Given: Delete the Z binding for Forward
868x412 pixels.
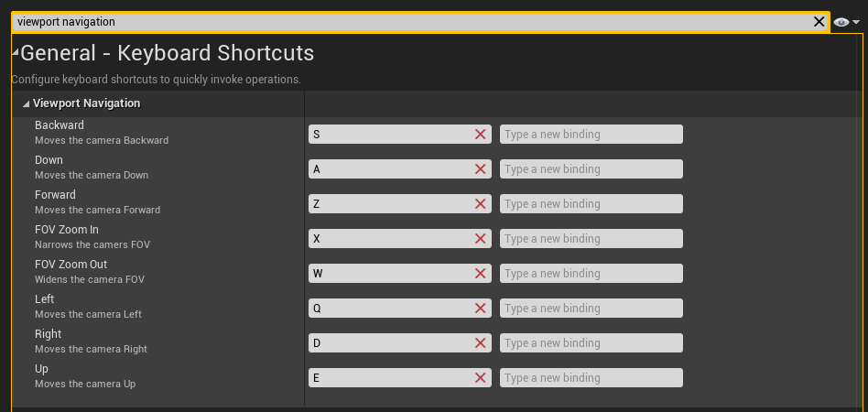Looking at the screenshot, I should point(480,204).
